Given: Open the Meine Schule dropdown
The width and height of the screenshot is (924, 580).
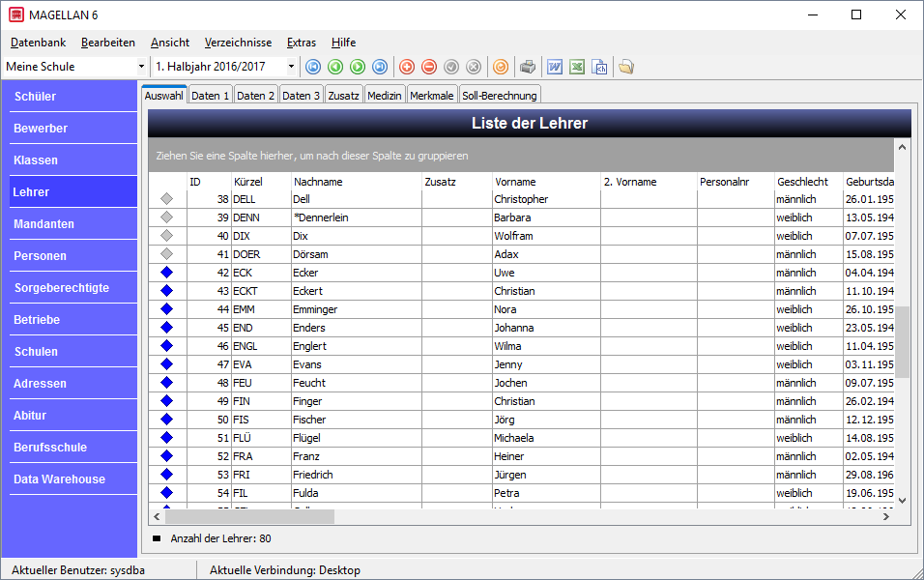Looking at the screenshot, I should (x=141, y=67).
